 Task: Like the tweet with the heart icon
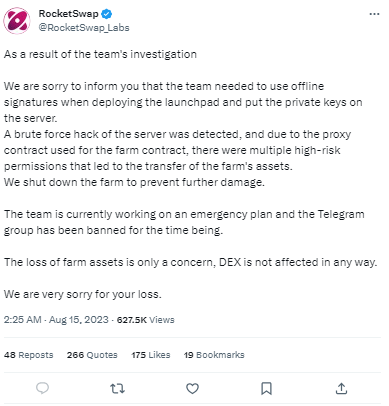(192, 388)
